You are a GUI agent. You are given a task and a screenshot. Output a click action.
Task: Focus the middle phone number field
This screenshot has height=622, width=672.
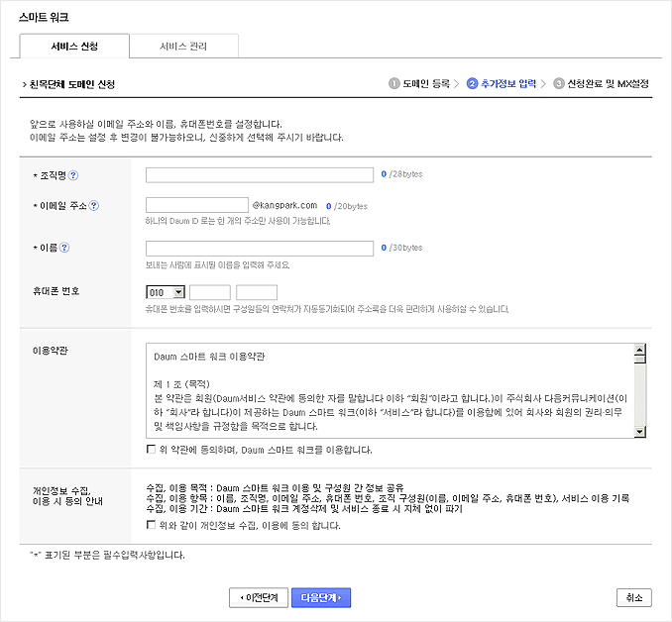pos(210,292)
